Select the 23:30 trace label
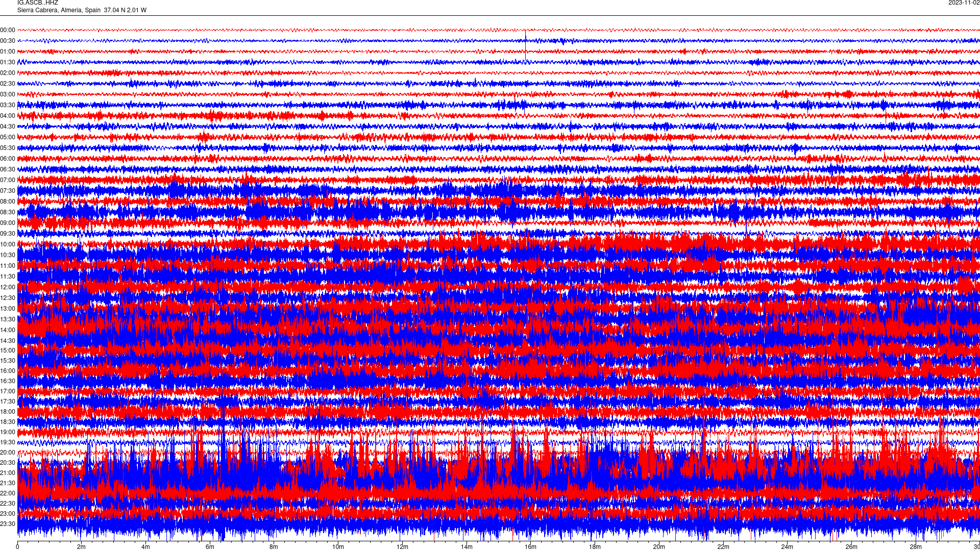The height and width of the screenshot is (551, 980). [x=8, y=524]
